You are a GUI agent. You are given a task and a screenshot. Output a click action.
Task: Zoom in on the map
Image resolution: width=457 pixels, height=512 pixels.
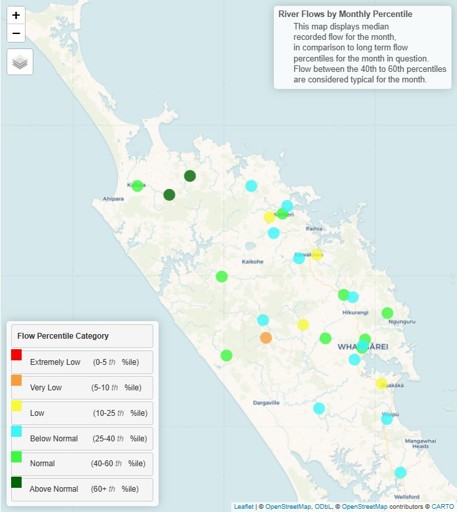pos(16,15)
